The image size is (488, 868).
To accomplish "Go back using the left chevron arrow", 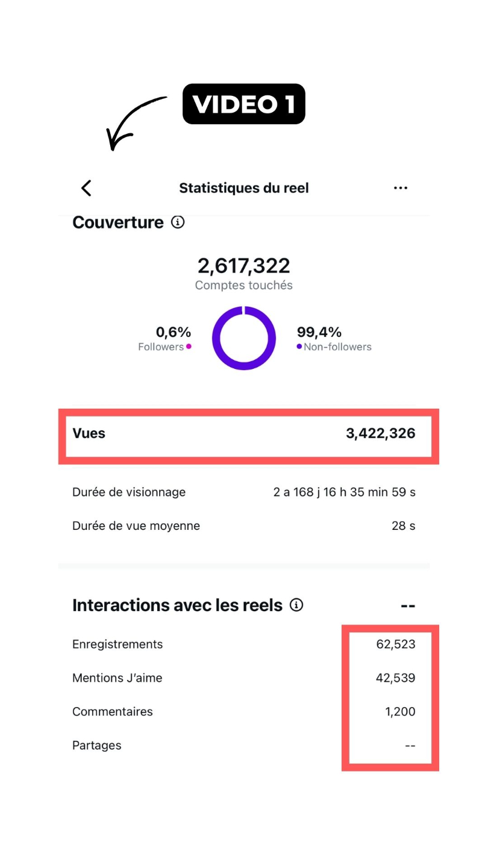I will click(86, 188).
